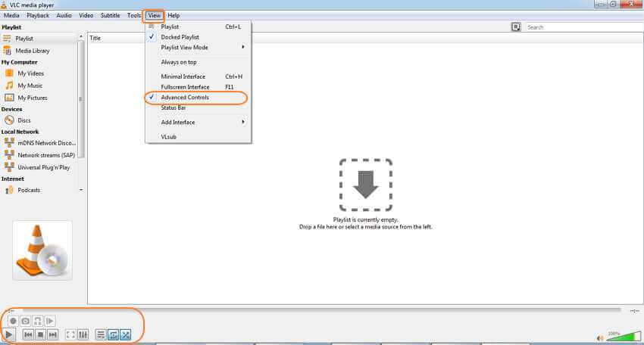Enable Status Bar option
Image resolution: width=644 pixels, height=345 pixels.
tap(198, 108)
